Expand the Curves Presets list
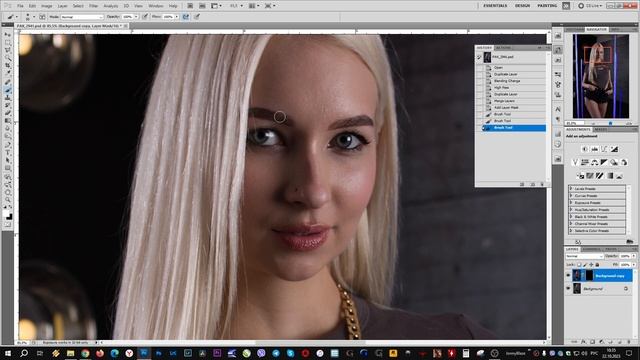640x360 pixels. tap(571, 196)
